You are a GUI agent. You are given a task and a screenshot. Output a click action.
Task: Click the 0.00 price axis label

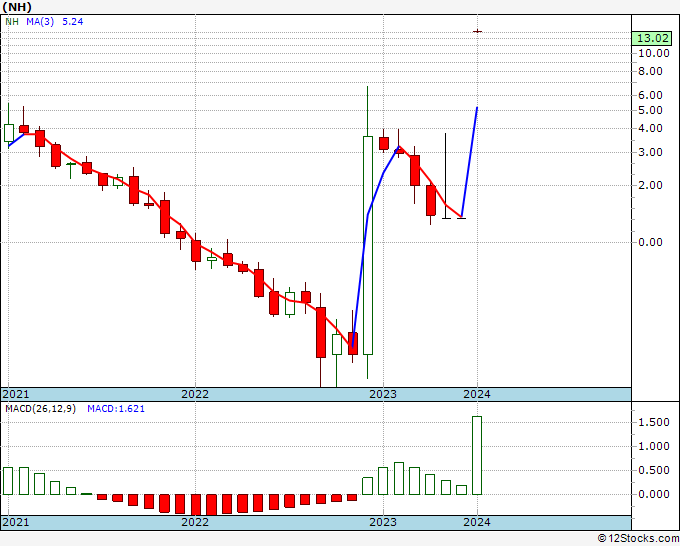pyautogui.click(x=650, y=242)
